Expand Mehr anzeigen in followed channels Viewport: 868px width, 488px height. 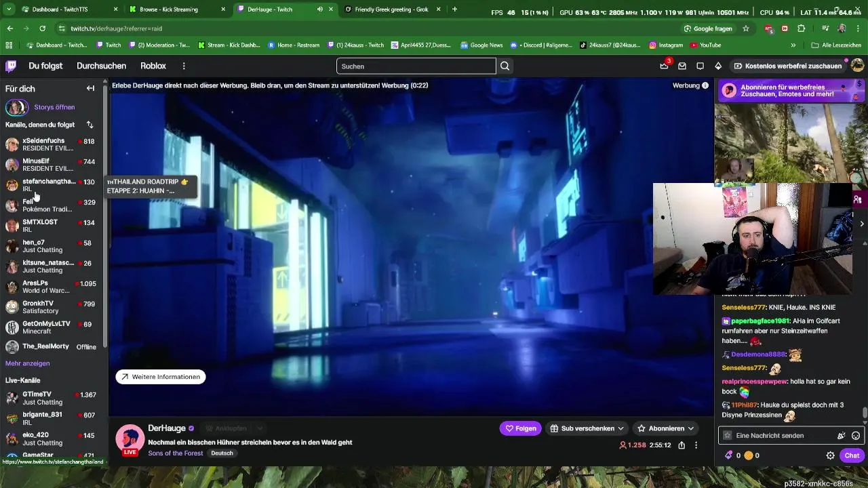pyautogui.click(x=27, y=363)
